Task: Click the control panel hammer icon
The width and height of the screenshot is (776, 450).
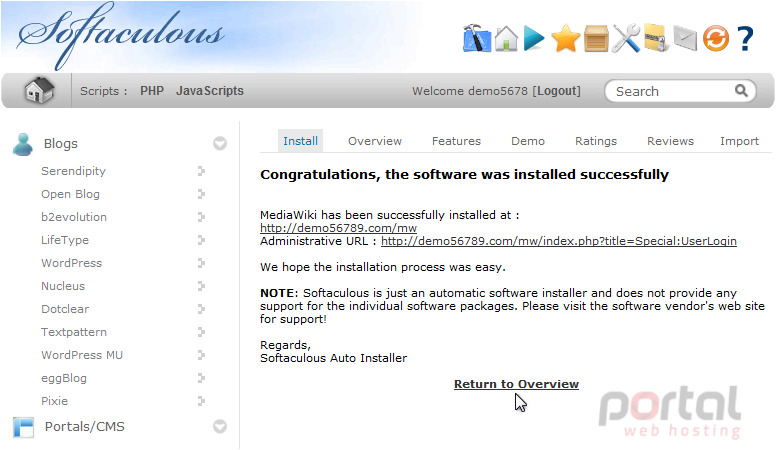Action: click(x=477, y=38)
